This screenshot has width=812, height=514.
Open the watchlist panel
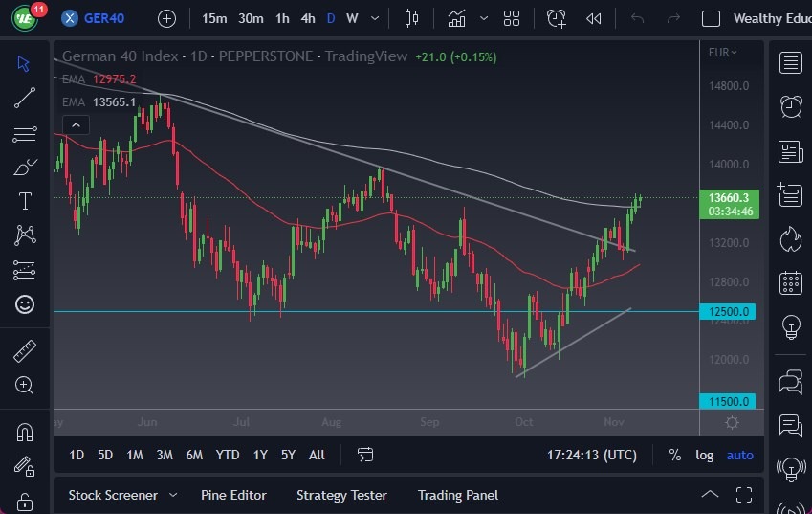(790, 63)
